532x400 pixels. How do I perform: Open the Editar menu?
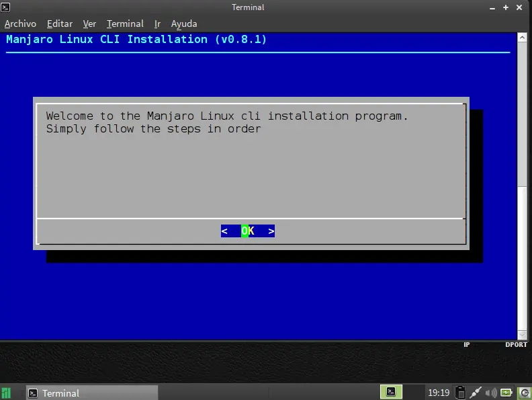pos(60,24)
